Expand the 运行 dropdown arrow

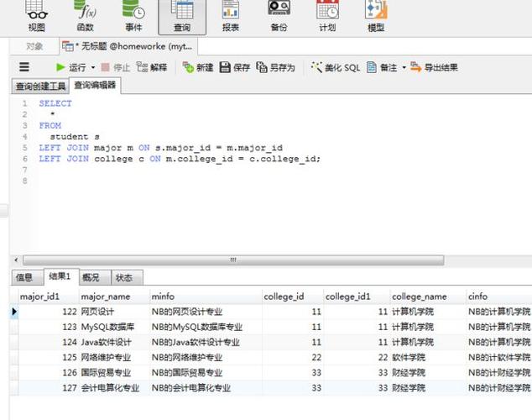pyautogui.click(x=93, y=67)
